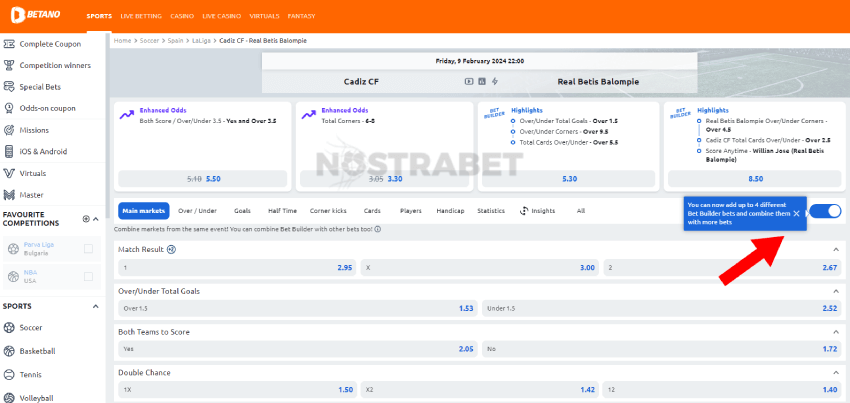The width and height of the screenshot is (850, 403).
Task: Open Live Casino in top menu
Action: point(222,16)
